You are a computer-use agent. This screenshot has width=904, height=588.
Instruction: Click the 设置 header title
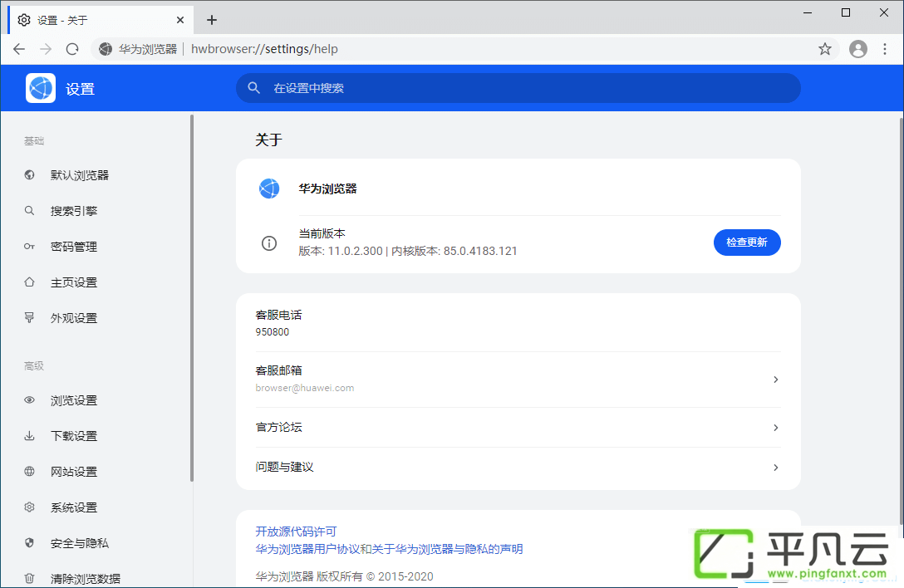click(80, 89)
